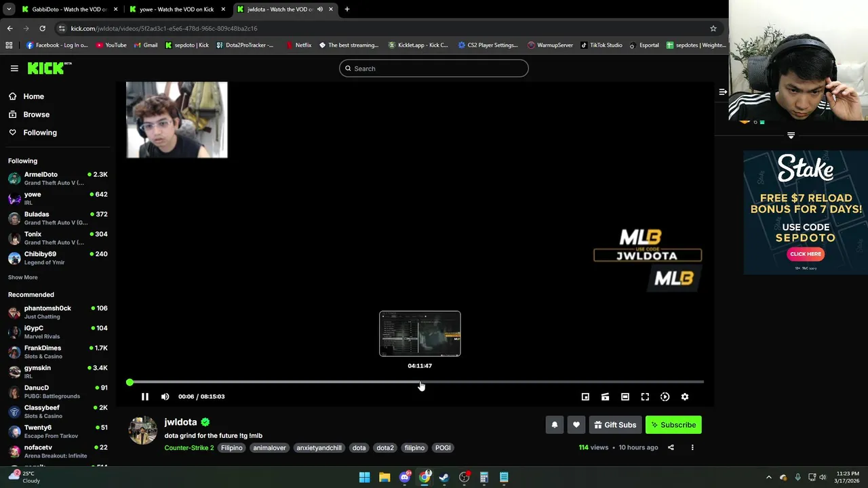Open Dota2ProTracker bookmark
868x488 pixels.
pyautogui.click(x=244, y=45)
